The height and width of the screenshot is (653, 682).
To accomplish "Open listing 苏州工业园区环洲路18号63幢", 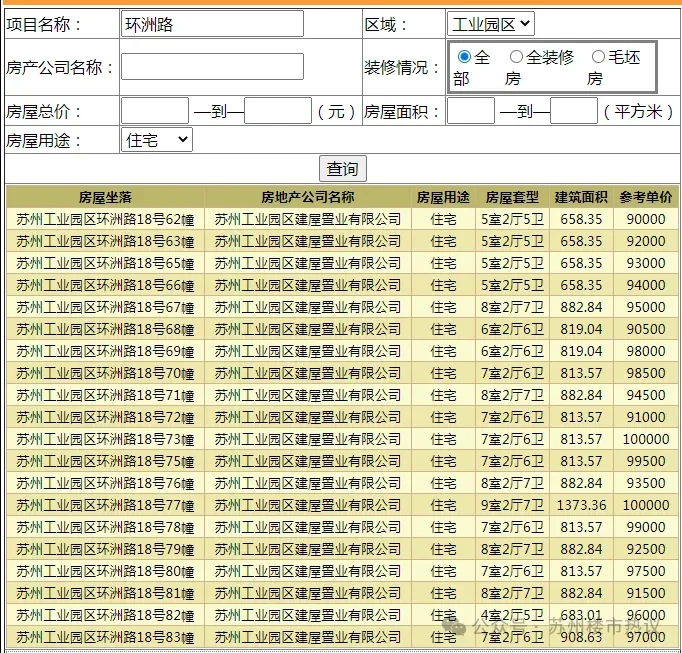I will click(105, 241).
